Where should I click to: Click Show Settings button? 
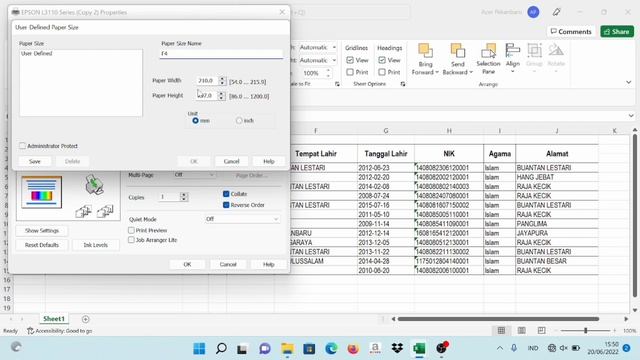click(42, 231)
